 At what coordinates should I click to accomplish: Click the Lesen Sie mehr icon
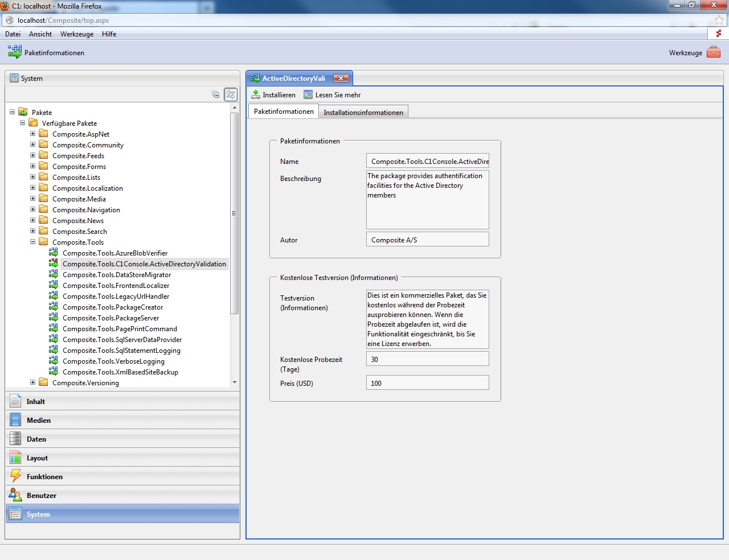[308, 94]
